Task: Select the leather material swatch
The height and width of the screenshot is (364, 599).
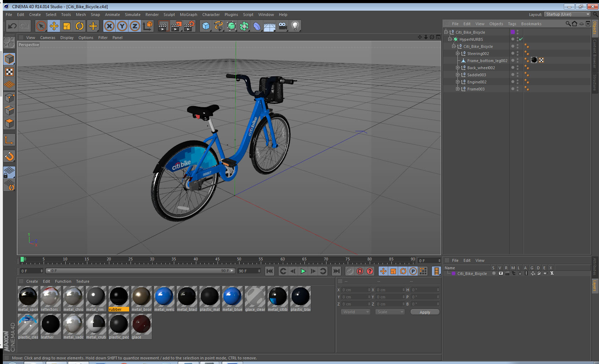Action: pyautogui.click(x=51, y=326)
